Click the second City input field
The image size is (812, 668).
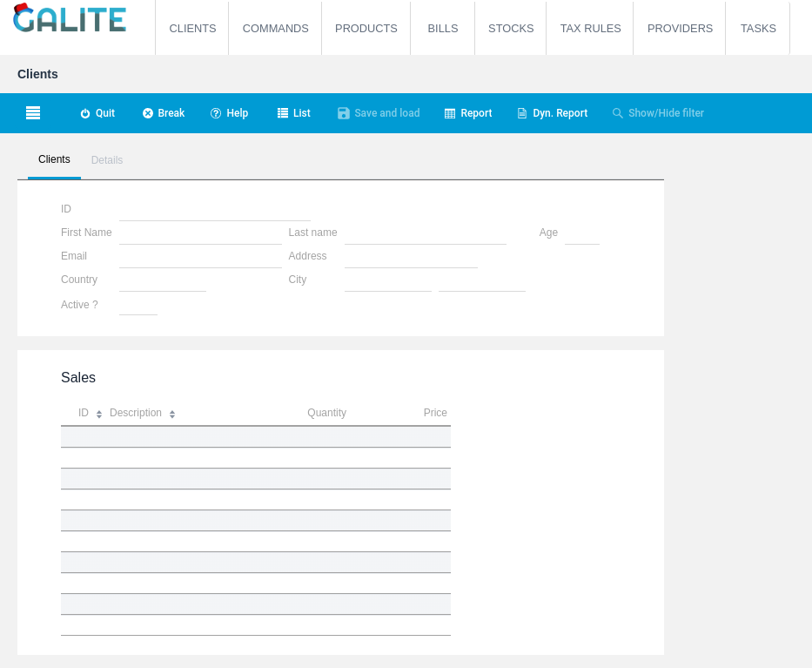[482, 280]
